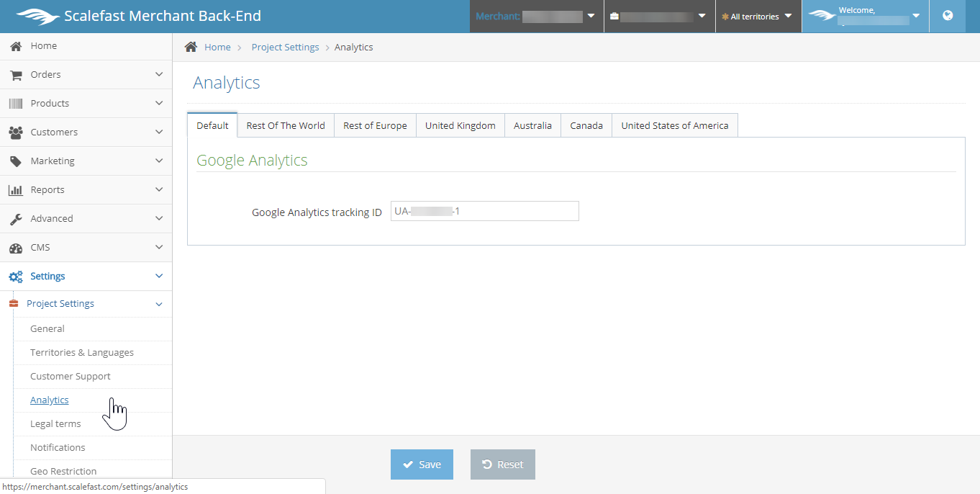Click the Products barcode icon
This screenshot has height=494, width=980.
15,104
